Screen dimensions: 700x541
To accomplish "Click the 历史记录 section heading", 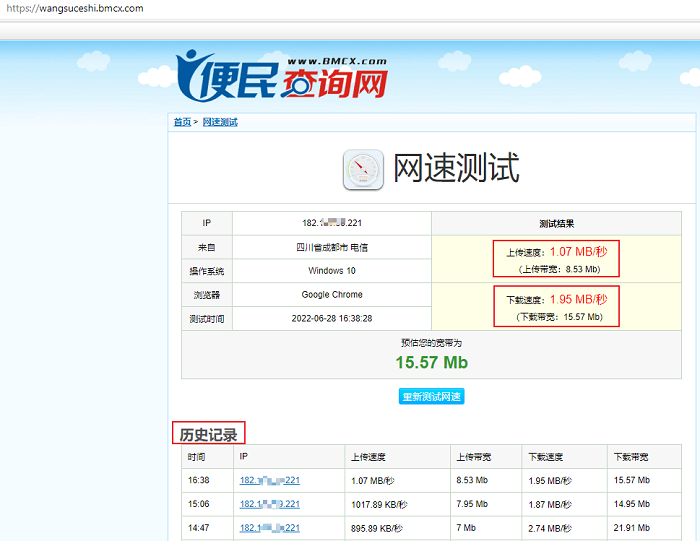I will pyautogui.click(x=208, y=435).
